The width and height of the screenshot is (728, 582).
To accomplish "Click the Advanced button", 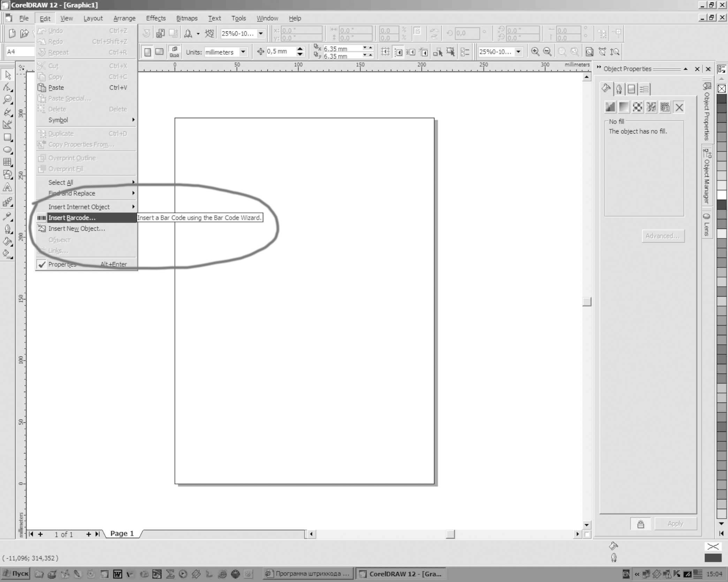I will (663, 236).
